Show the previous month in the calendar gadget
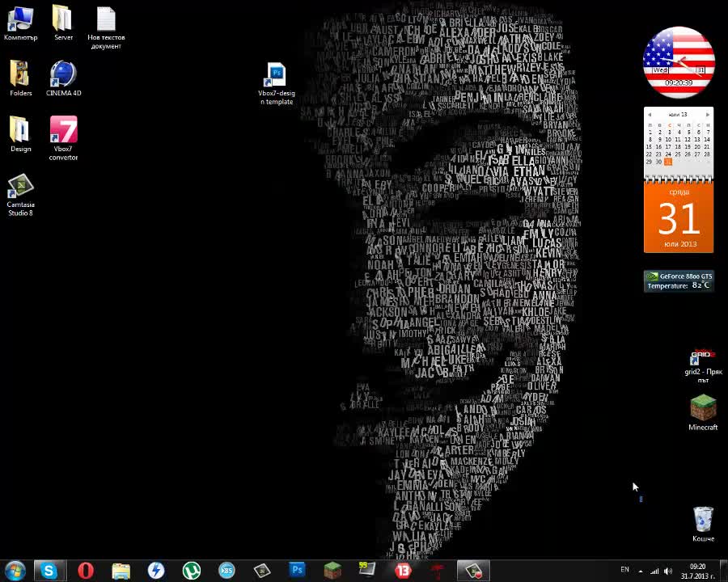 click(x=650, y=115)
